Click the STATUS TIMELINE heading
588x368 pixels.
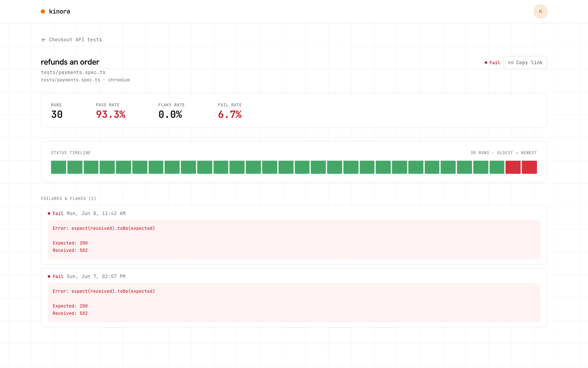pyautogui.click(x=71, y=153)
